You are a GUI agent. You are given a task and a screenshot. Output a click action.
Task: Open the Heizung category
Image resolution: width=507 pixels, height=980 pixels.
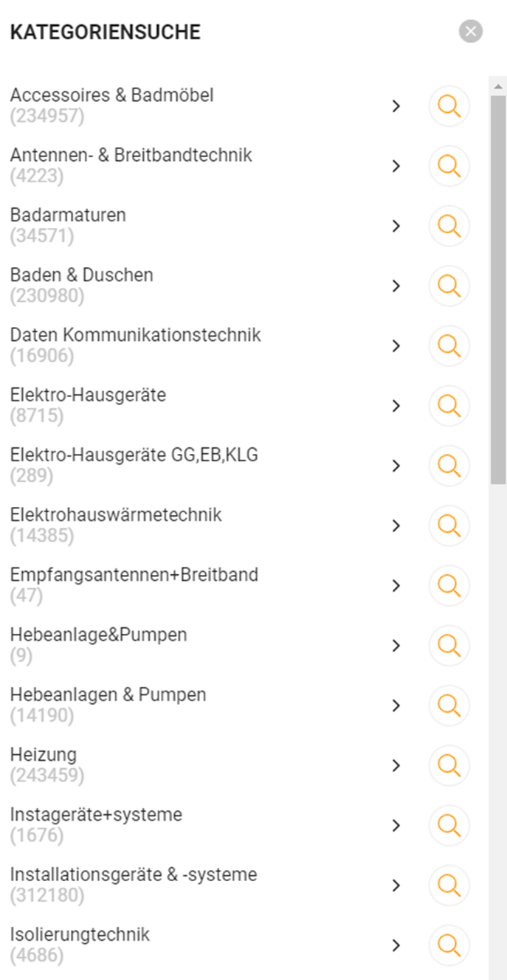point(44,755)
